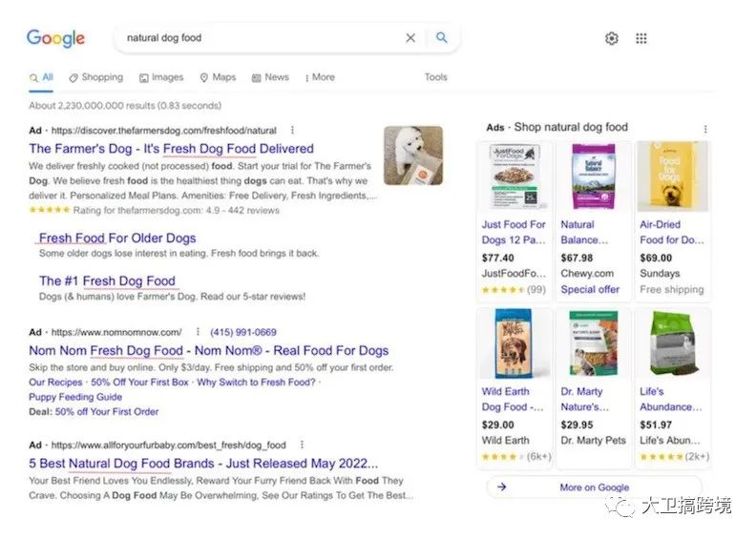Open the Wild Earth dog food product image
The width and height of the screenshot is (756, 539).
coord(514,344)
